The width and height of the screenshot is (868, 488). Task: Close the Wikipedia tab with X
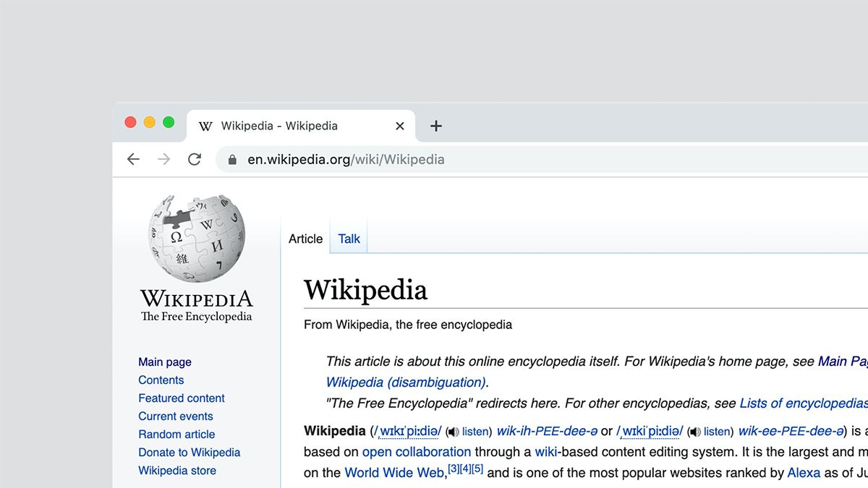click(x=399, y=126)
